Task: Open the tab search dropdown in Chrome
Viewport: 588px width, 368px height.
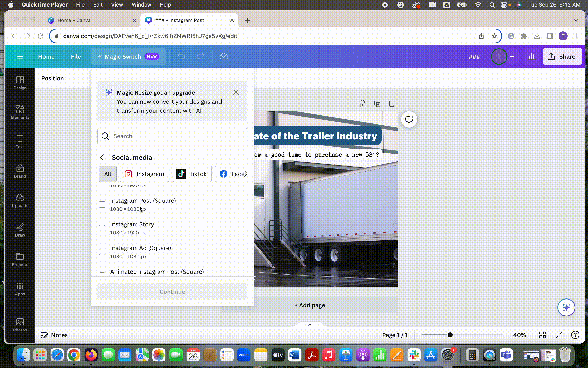Action: point(576,20)
